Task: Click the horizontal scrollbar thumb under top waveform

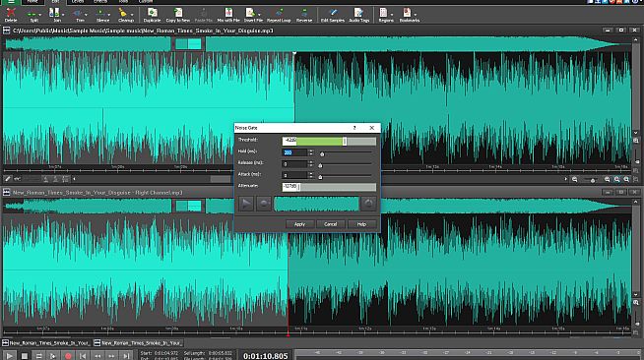Action: (x=221, y=179)
